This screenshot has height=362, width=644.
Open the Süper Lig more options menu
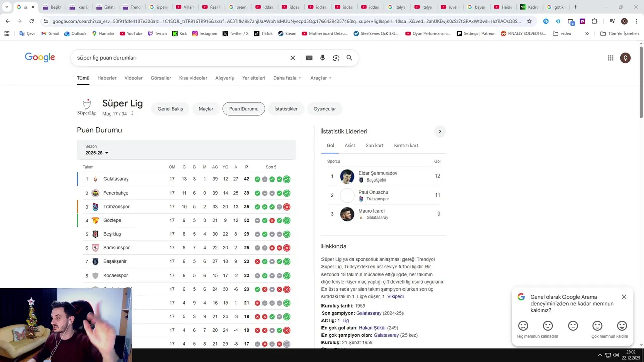tap(132, 114)
